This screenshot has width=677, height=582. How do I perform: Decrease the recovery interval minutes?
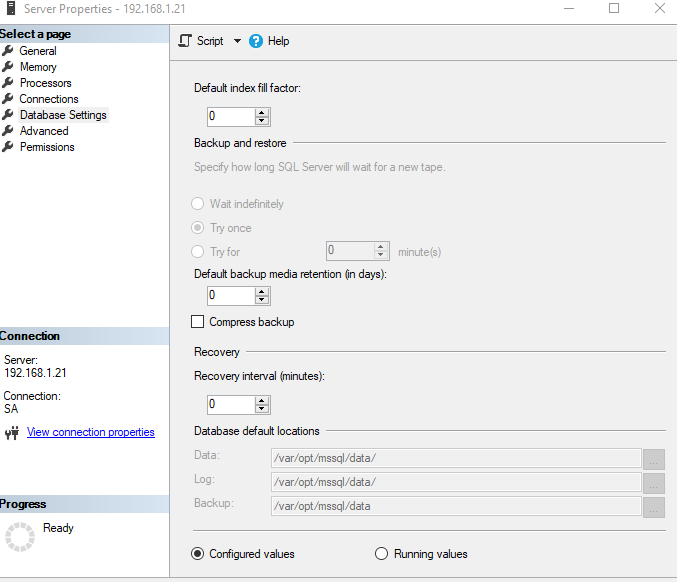tap(262, 409)
